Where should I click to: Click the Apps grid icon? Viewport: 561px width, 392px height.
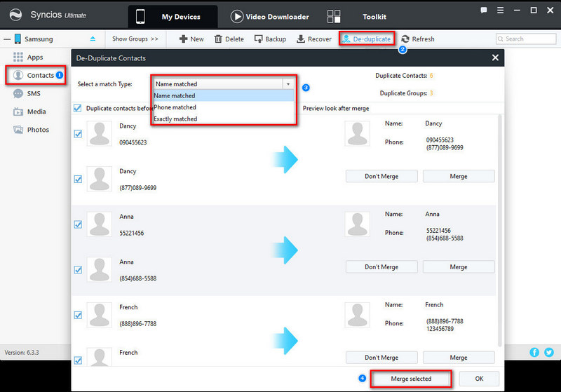pyautogui.click(x=18, y=58)
